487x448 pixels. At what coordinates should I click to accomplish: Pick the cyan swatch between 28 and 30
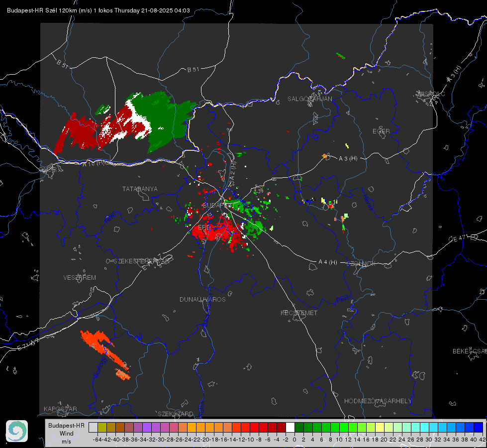[x=424, y=428]
